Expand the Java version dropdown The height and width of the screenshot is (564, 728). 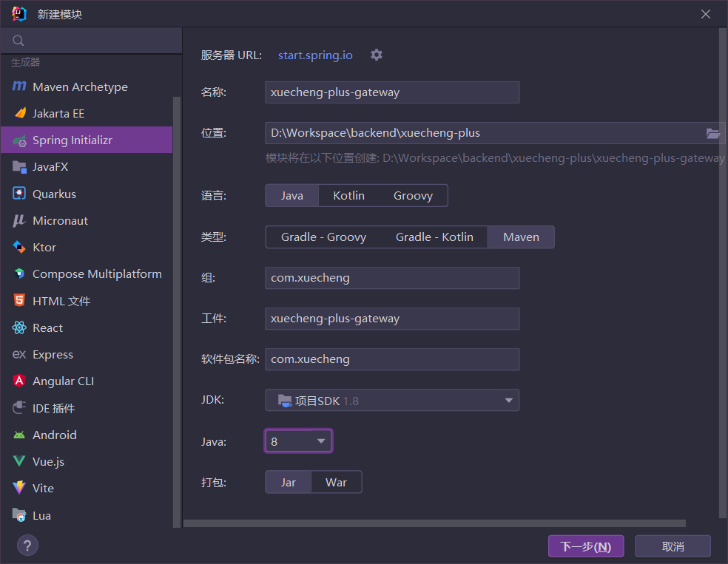(x=299, y=441)
